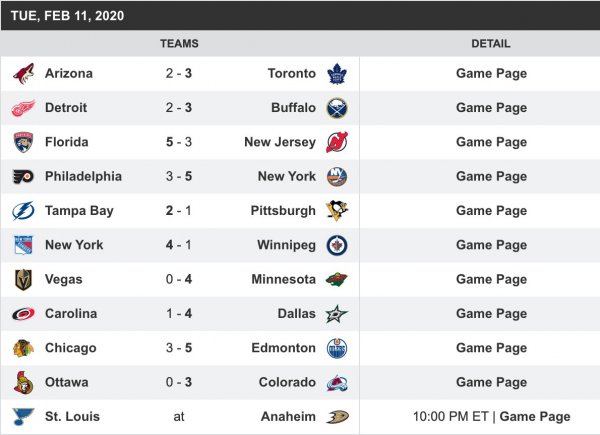This screenshot has width=600, height=435.
Task: Click the Ottawa vs Colorado 0 - 3 score
Action: click(179, 382)
